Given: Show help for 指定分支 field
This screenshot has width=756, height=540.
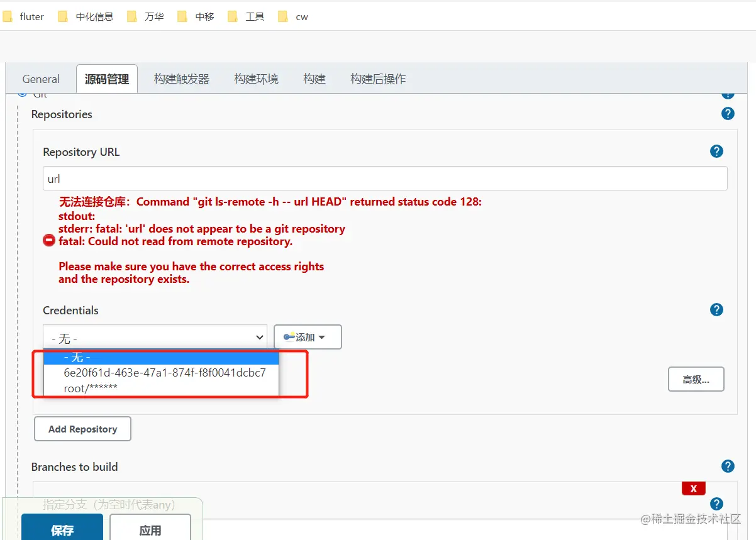Looking at the screenshot, I should [x=716, y=504].
